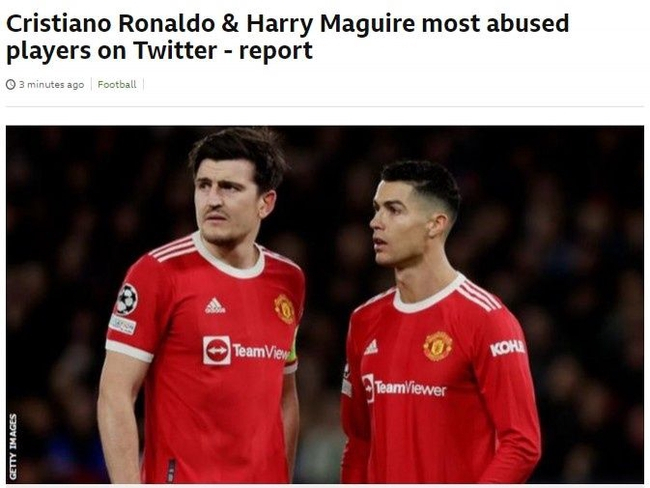Click the small tag at the short-sleeved shirt hem
The height and width of the screenshot is (488, 650).
[170, 470]
